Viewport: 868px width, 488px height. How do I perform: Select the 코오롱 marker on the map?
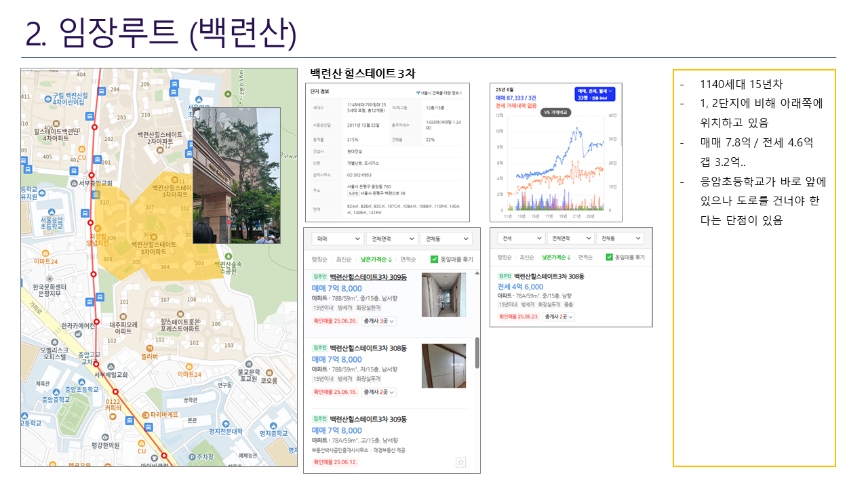coord(269,372)
